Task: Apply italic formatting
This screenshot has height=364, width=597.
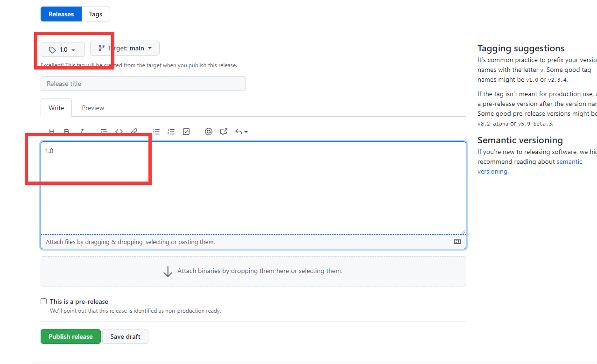Action: [82, 132]
